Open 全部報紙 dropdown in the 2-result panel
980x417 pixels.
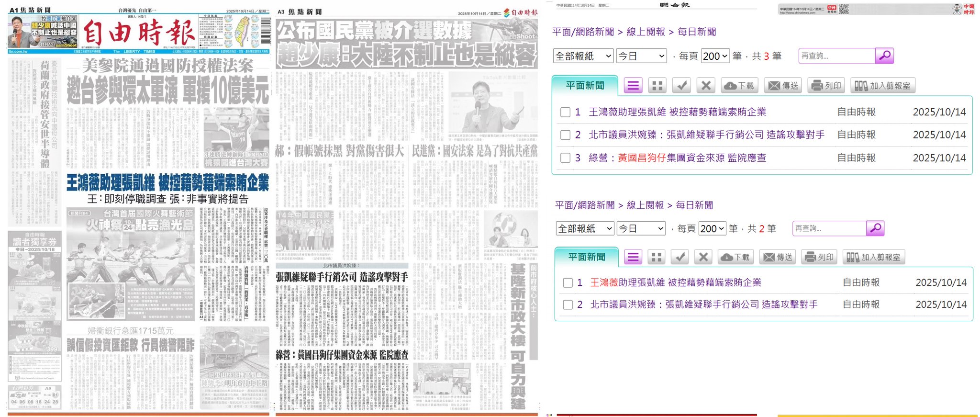tap(585, 228)
